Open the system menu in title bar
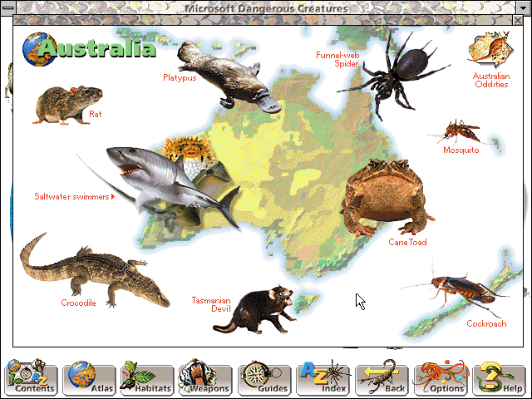The width and height of the screenshot is (532, 399). tap(8, 7)
